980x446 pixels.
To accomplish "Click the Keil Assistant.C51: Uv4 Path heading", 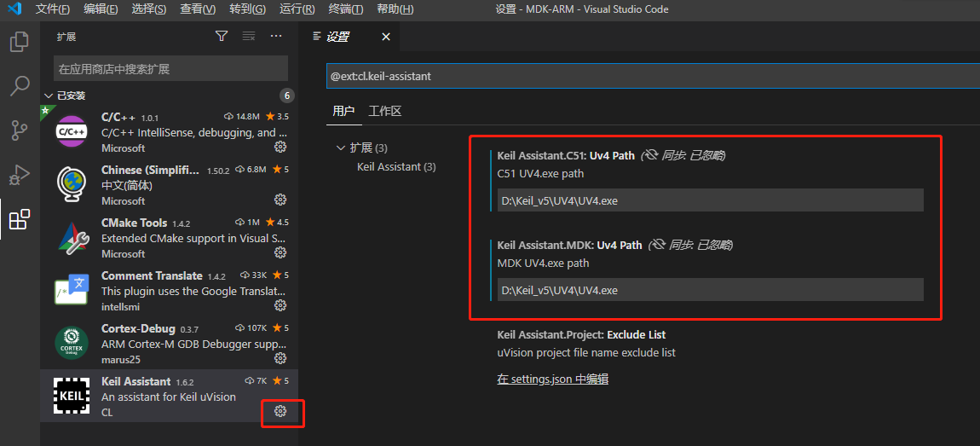I will coord(566,156).
